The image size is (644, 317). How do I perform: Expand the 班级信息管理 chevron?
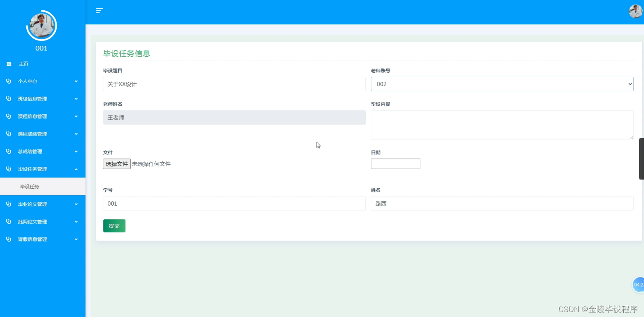pos(76,99)
